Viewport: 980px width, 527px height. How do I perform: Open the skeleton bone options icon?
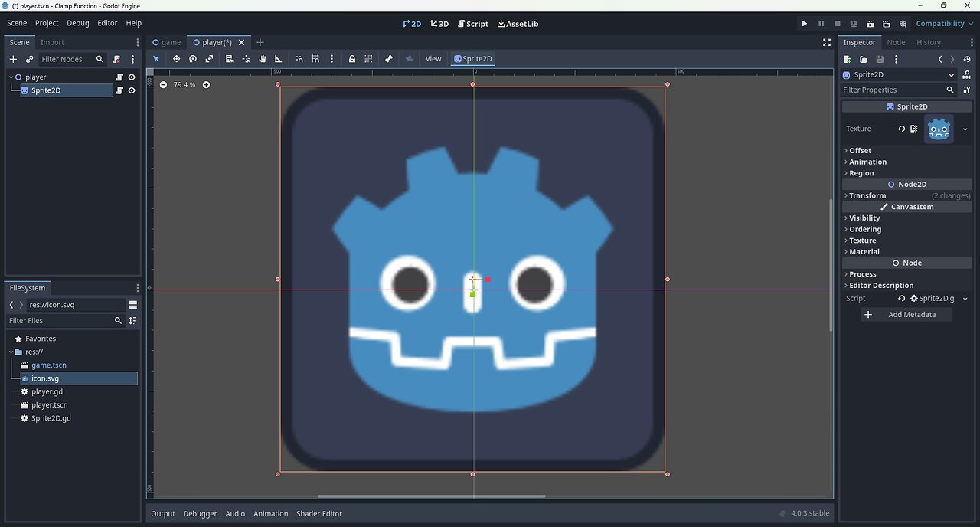click(389, 59)
